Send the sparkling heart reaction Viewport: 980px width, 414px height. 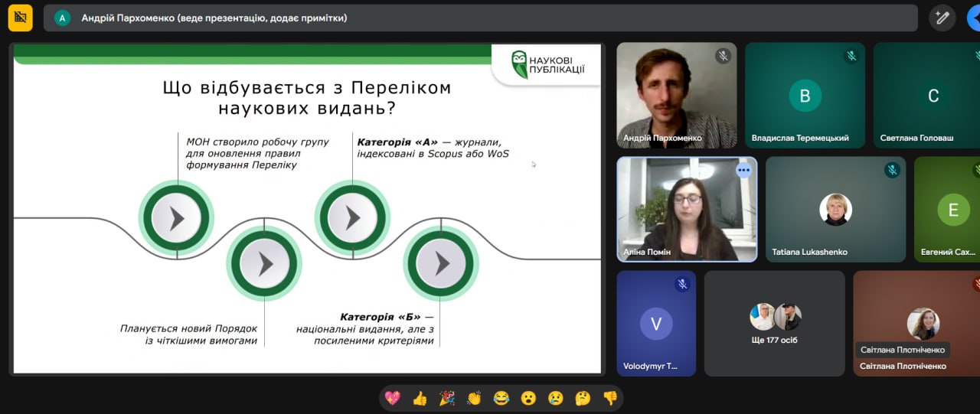point(393,398)
